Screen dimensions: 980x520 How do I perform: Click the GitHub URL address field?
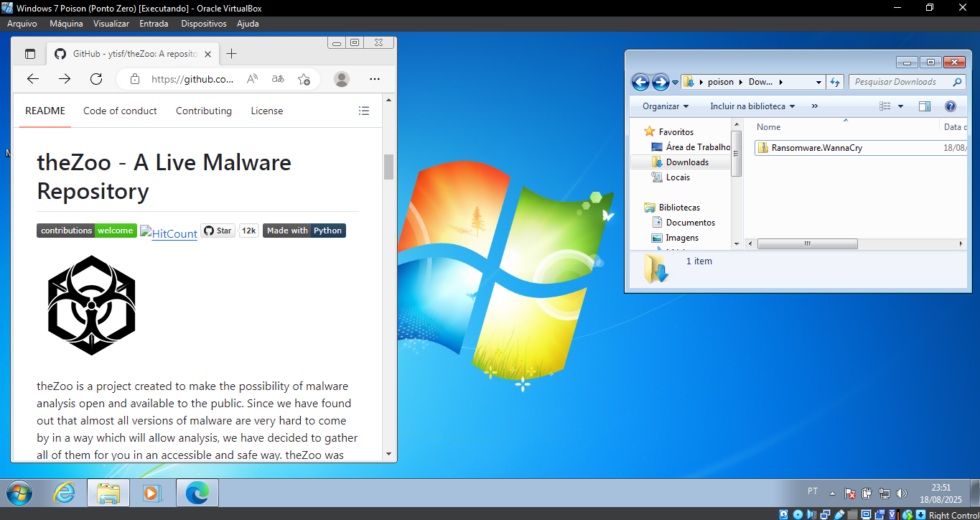pyautogui.click(x=192, y=79)
